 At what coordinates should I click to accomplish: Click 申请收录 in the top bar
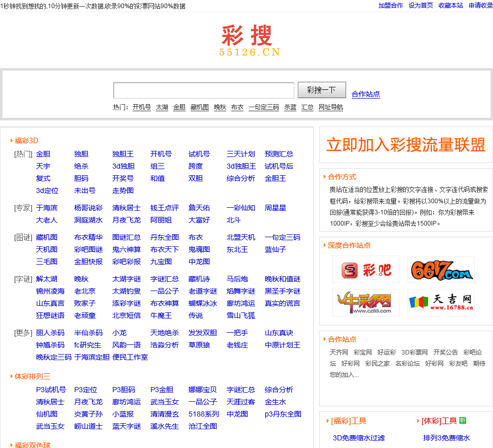pos(481,6)
